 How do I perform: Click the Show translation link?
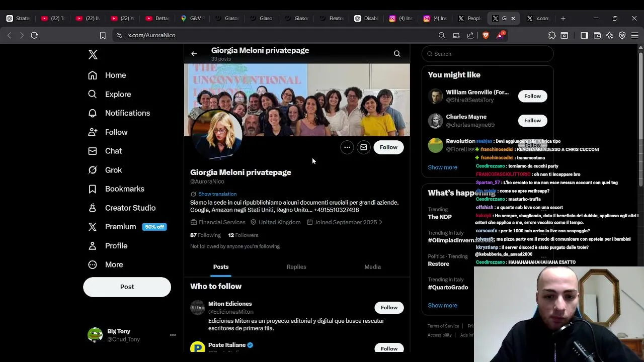(217, 194)
